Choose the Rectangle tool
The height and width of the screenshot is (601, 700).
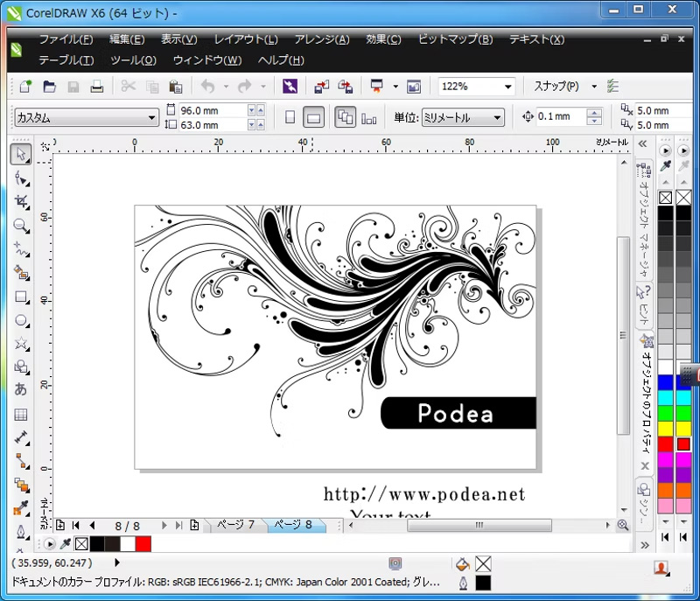point(21,297)
